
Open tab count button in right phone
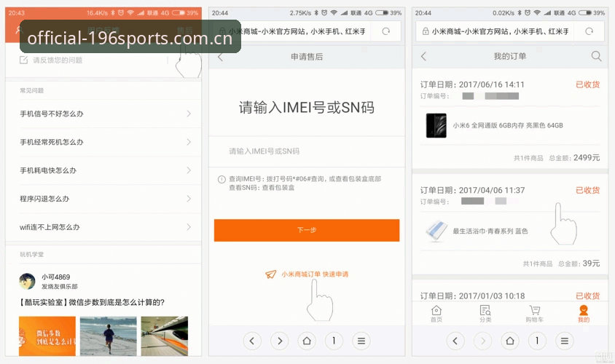[x=537, y=341]
